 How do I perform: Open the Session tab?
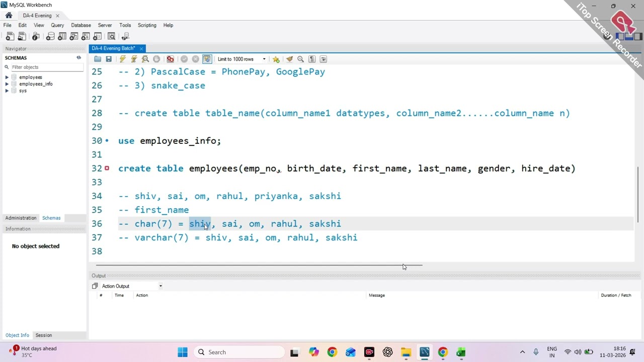click(x=43, y=335)
